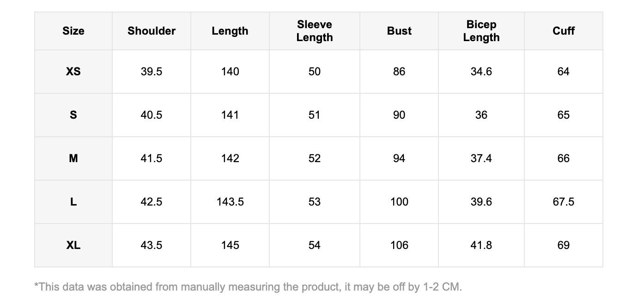
Task: Click the manual measuring disclaimer note
Action: click(x=249, y=287)
